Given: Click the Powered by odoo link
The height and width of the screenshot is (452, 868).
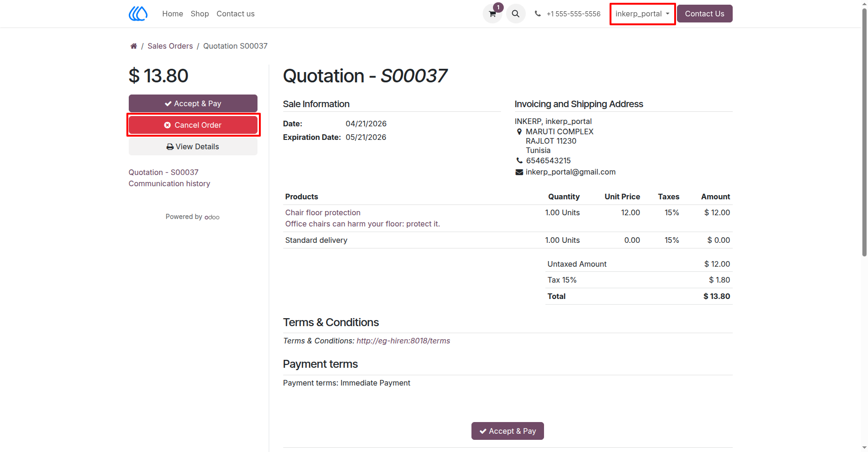Looking at the screenshot, I should pyautogui.click(x=192, y=217).
